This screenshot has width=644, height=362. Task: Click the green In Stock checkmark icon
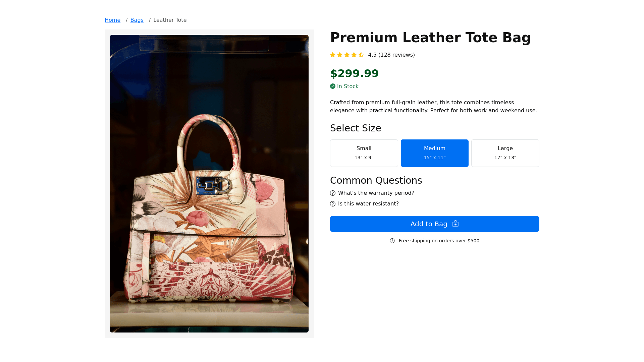click(333, 86)
